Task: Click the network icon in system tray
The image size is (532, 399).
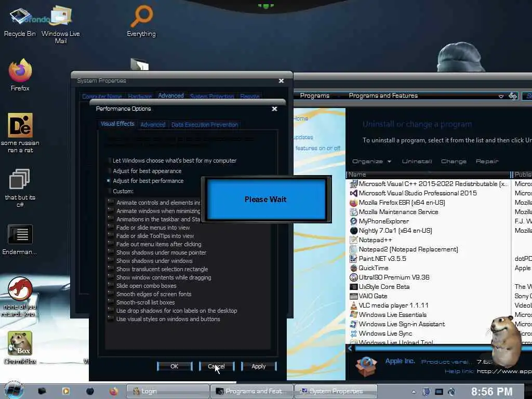Action: tap(438, 392)
